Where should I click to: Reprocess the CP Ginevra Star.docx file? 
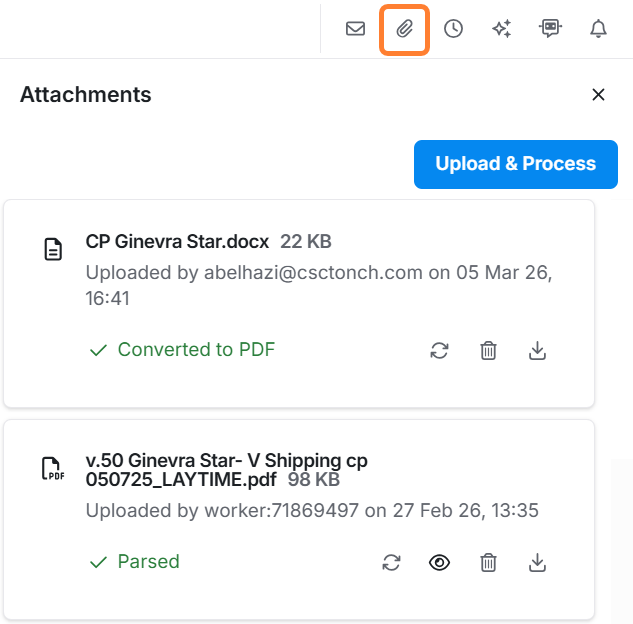[x=439, y=350]
